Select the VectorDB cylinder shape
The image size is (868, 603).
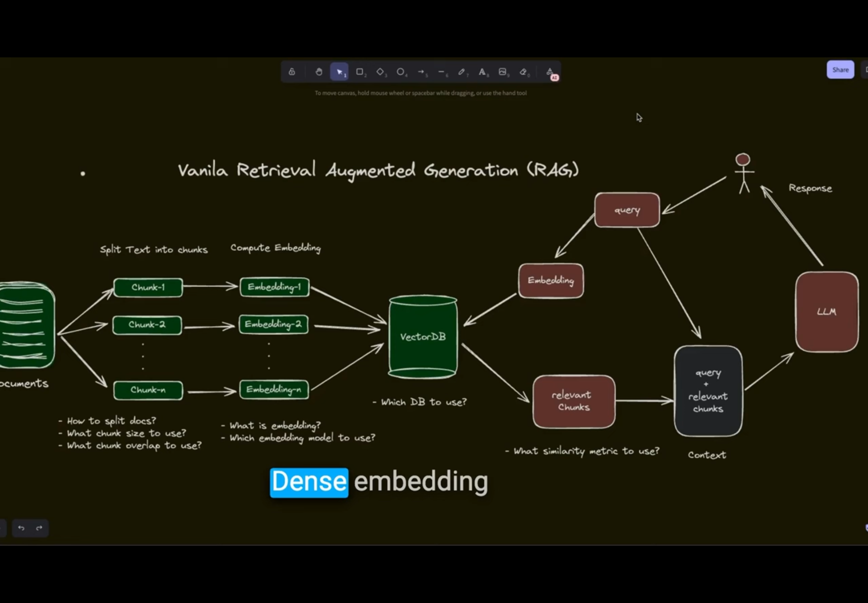(x=423, y=337)
